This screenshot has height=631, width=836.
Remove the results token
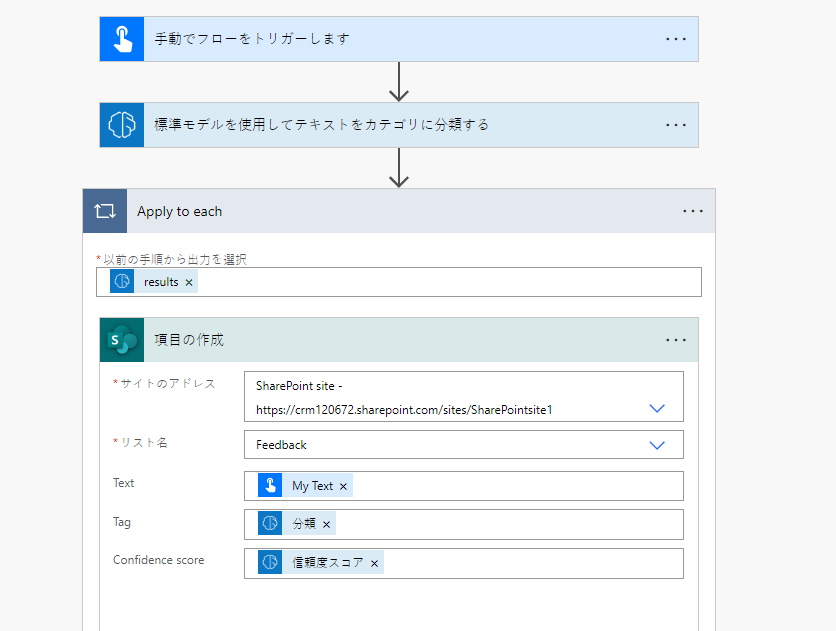pos(189,283)
